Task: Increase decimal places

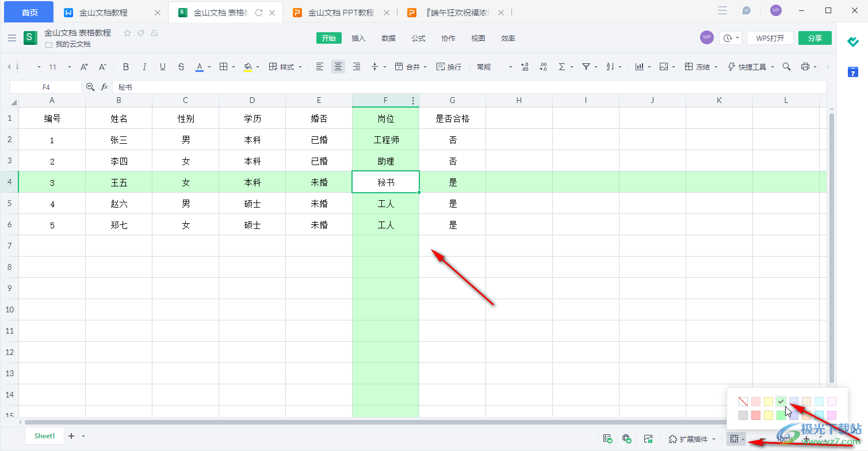Action: pos(525,67)
